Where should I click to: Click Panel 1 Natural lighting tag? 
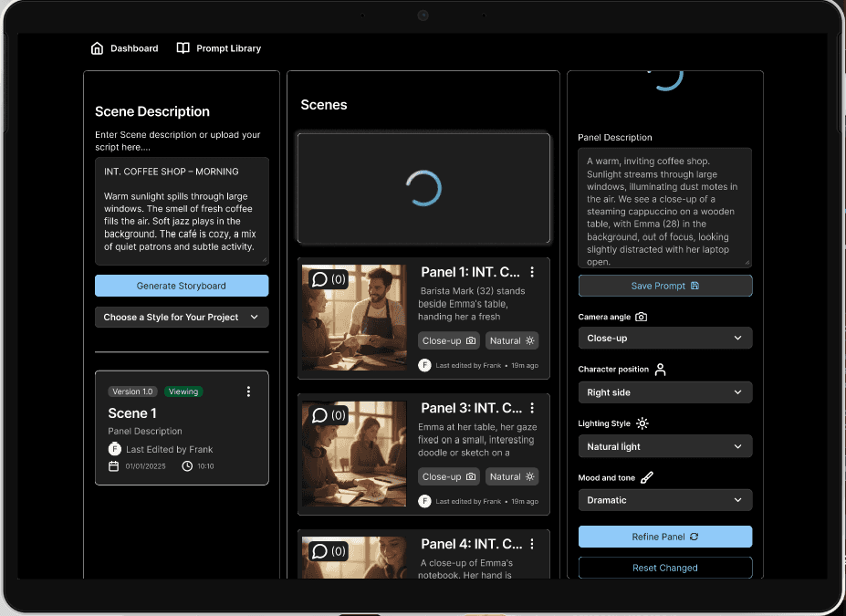pos(512,341)
